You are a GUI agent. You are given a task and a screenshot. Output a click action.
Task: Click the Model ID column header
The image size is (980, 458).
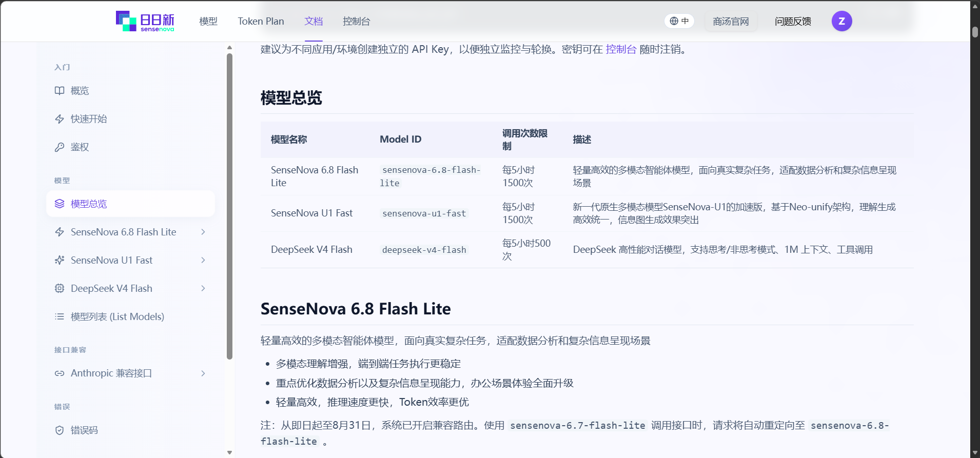[x=401, y=140]
